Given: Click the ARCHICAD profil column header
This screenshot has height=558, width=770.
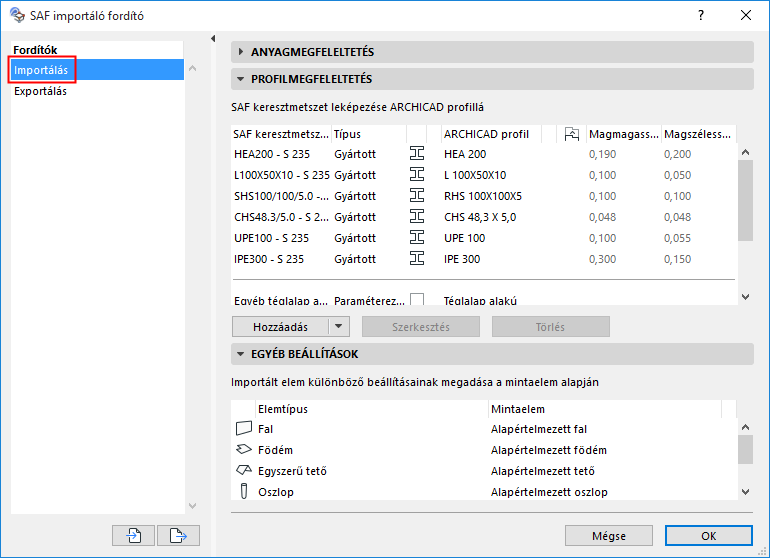Looking at the screenshot, I should 492,134.
